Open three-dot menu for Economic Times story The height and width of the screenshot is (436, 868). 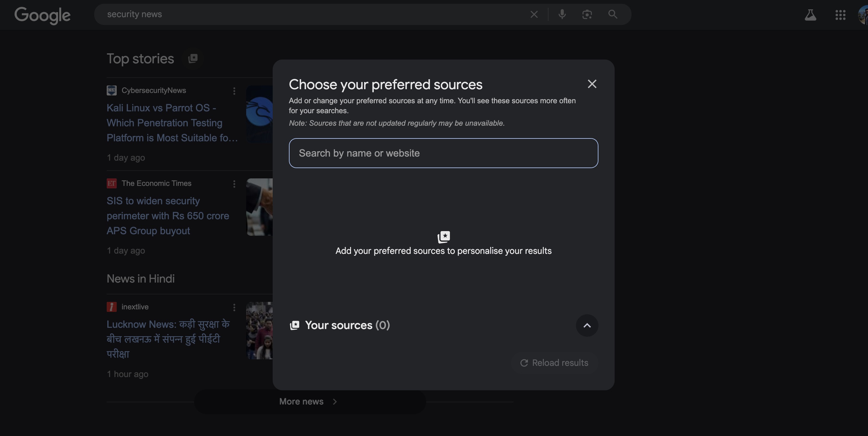point(234,184)
